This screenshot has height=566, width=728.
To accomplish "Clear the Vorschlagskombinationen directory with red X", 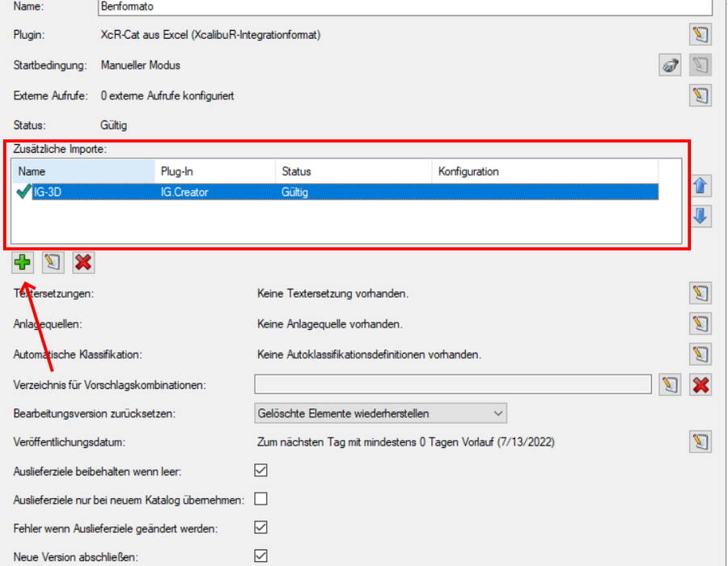I will coord(700,385).
